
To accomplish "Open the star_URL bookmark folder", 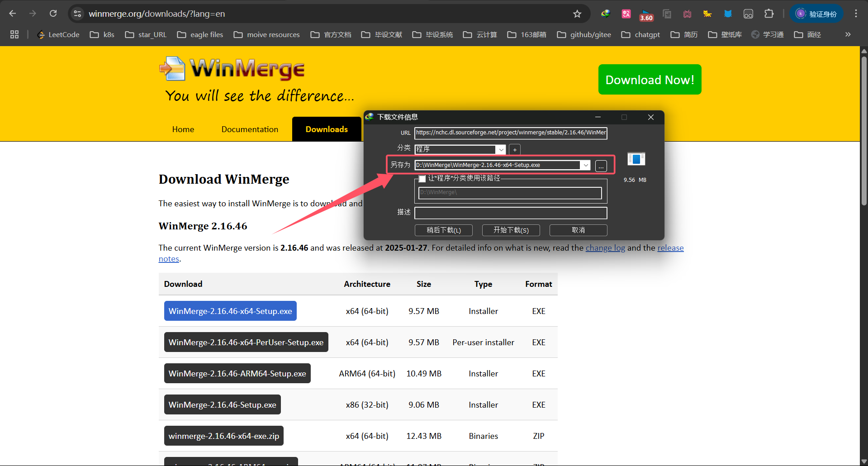I will [x=146, y=34].
